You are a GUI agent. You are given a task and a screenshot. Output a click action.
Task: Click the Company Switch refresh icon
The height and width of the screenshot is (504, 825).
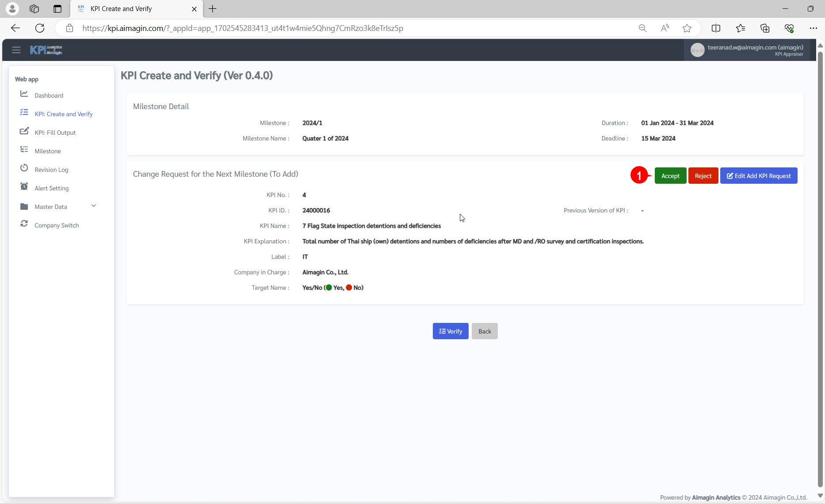(x=24, y=224)
